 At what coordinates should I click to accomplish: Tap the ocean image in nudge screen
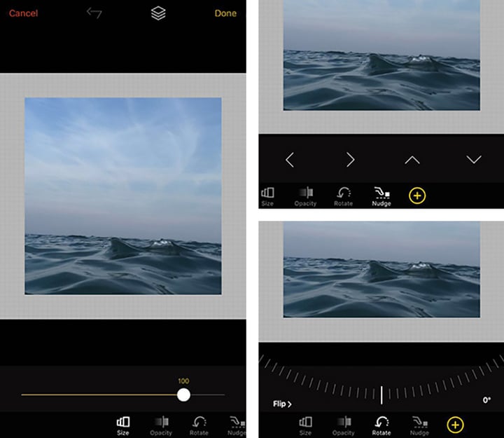pos(381,55)
